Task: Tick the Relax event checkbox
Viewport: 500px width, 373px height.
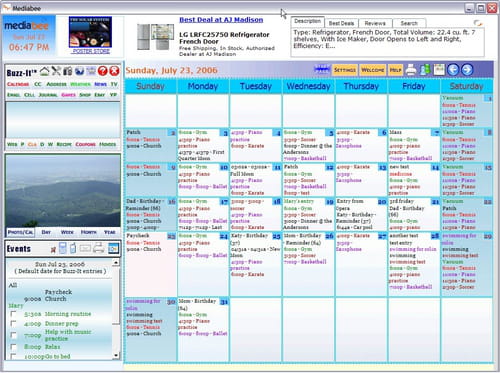Action: [13, 347]
